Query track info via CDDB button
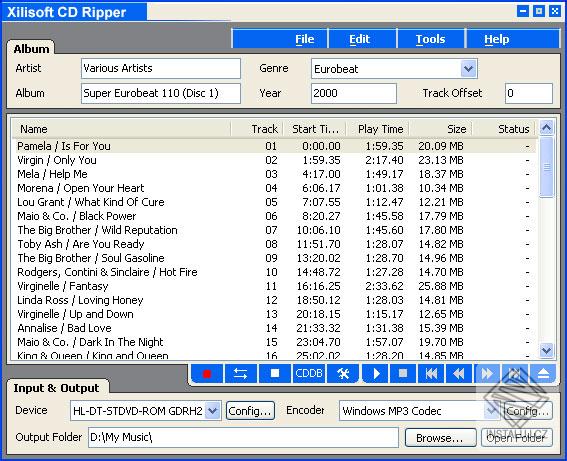Image resolution: width=567 pixels, height=461 pixels. [308, 374]
